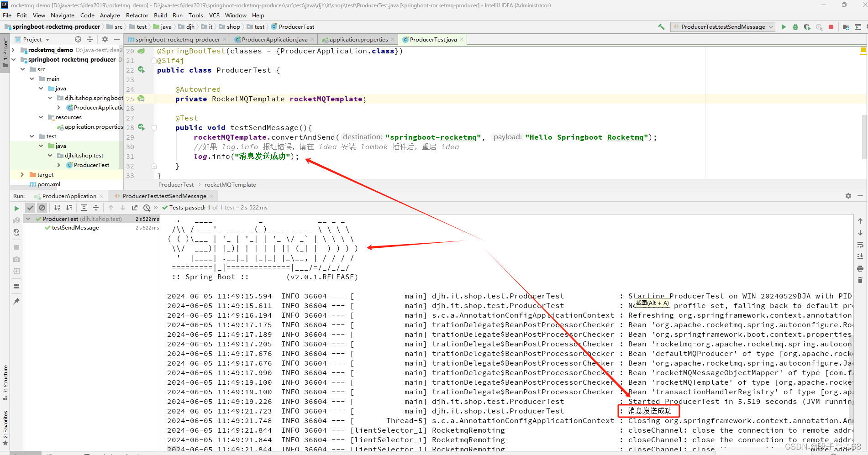
Task: Collapse the src folder
Action: pos(22,69)
